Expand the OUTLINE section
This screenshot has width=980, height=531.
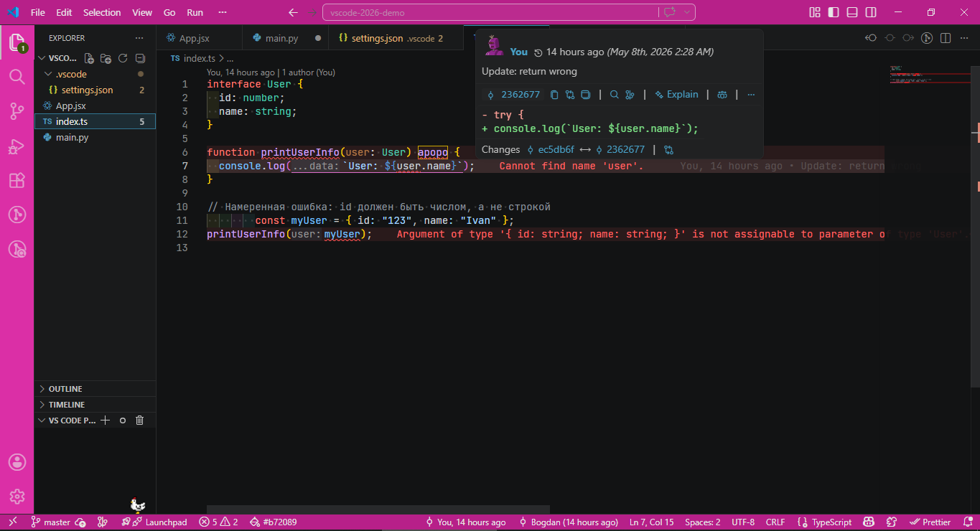pyautogui.click(x=95, y=389)
